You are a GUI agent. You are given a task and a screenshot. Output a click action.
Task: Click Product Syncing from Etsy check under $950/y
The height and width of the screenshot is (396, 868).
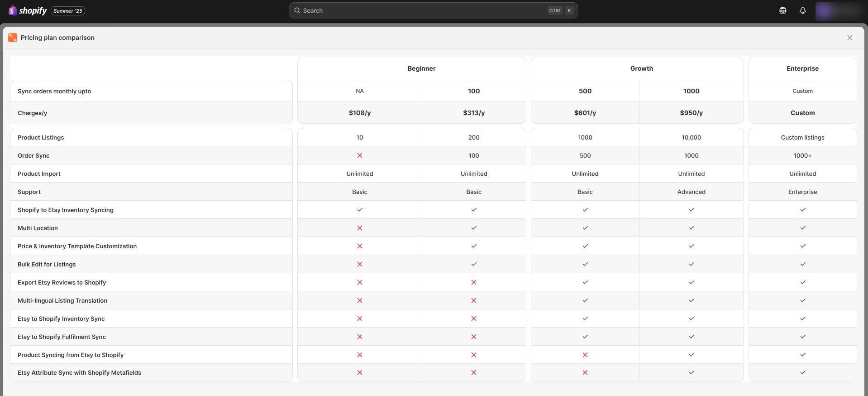[692, 355]
